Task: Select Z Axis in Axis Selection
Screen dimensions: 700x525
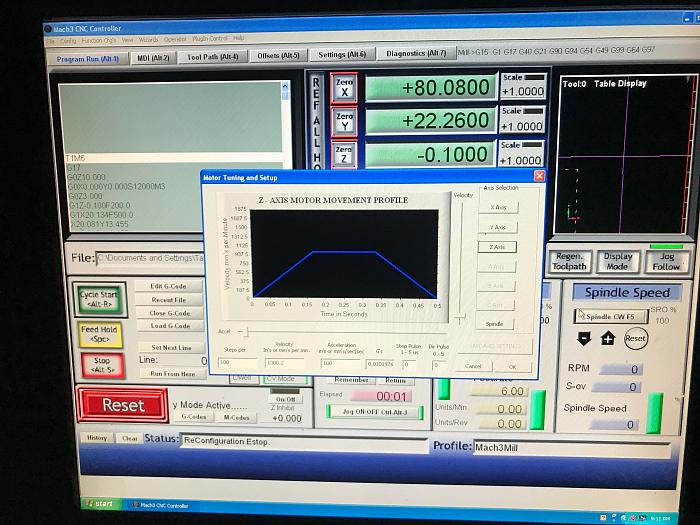Action: tap(497, 246)
